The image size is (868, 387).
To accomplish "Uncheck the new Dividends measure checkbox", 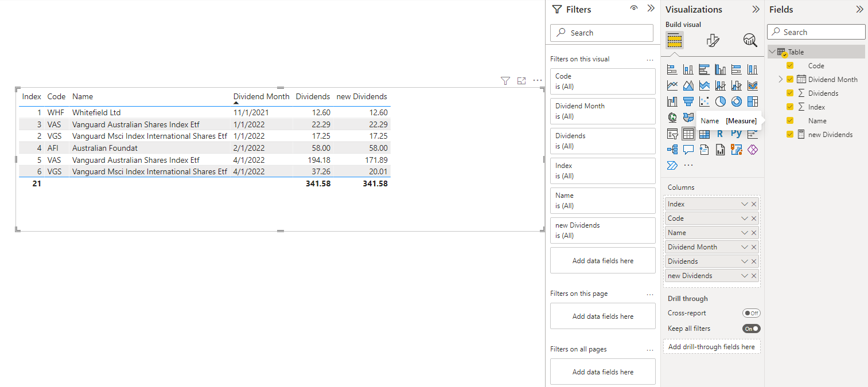I will click(x=790, y=134).
